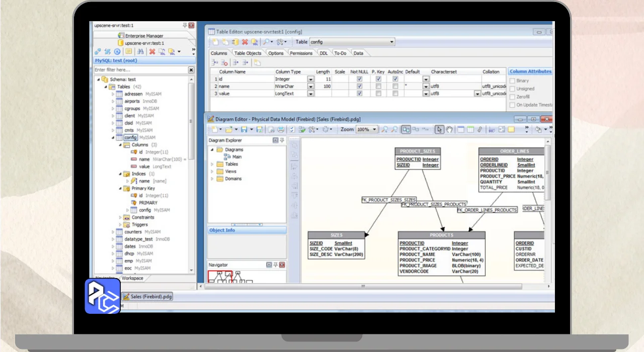644x352 pixels.
Task: Click the printer icon in the Diagram Editor toolbar
Action: pyautogui.click(x=280, y=130)
